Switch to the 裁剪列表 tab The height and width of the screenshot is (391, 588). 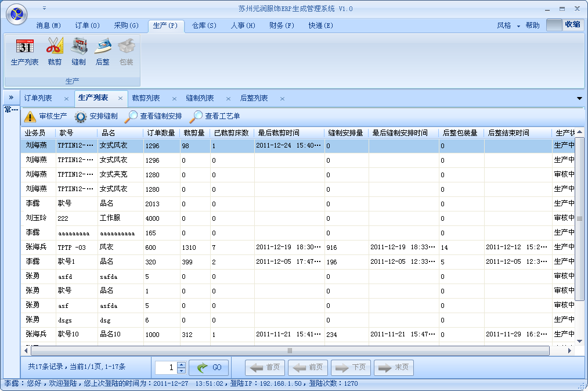point(146,98)
